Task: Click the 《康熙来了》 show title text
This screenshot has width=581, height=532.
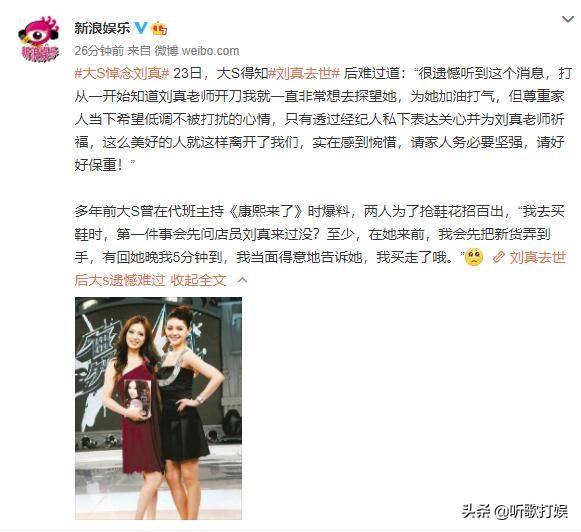Action: [x=266, y=212]
